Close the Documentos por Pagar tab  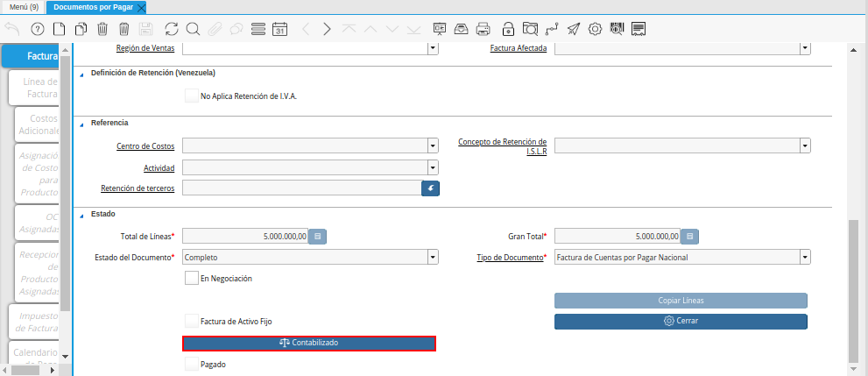[141, 7]
